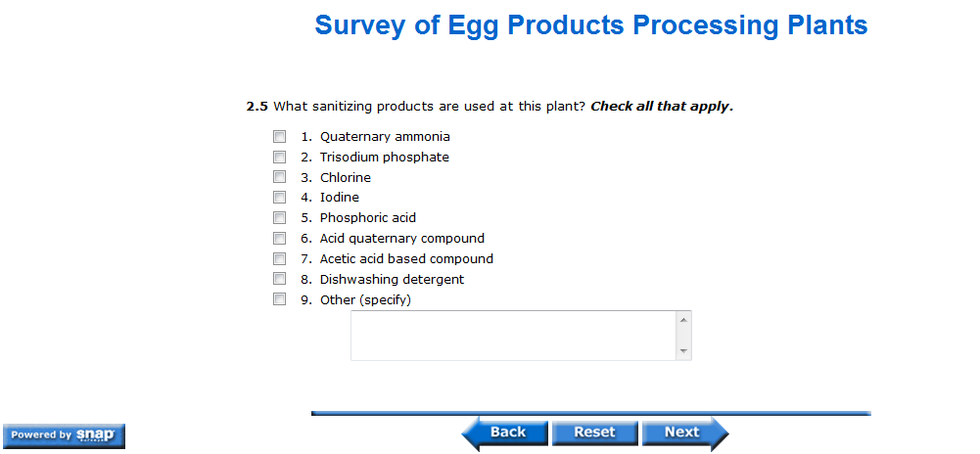Screen dimensions: 980x454
Task: Open the Powered by Snap logo
Action: click(64, 435)
